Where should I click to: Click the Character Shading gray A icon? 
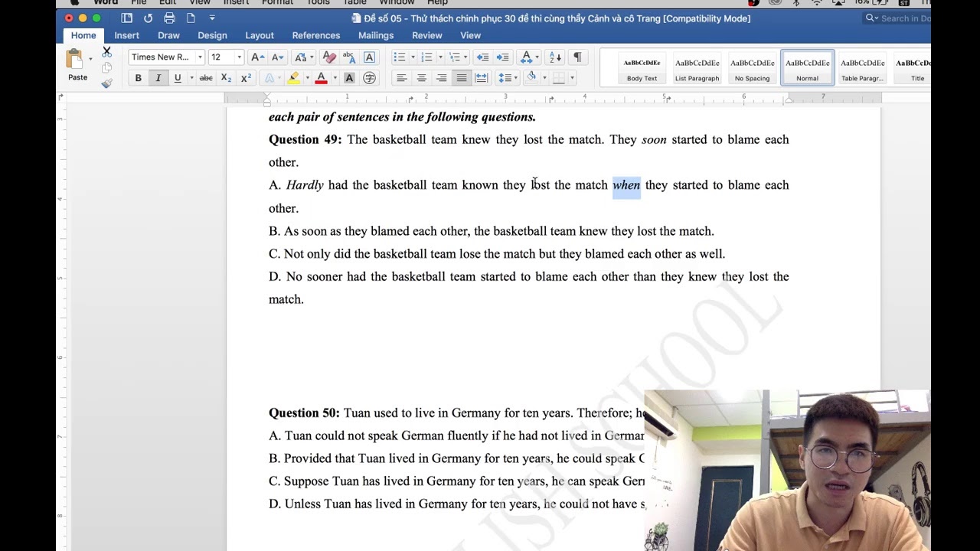349,78
